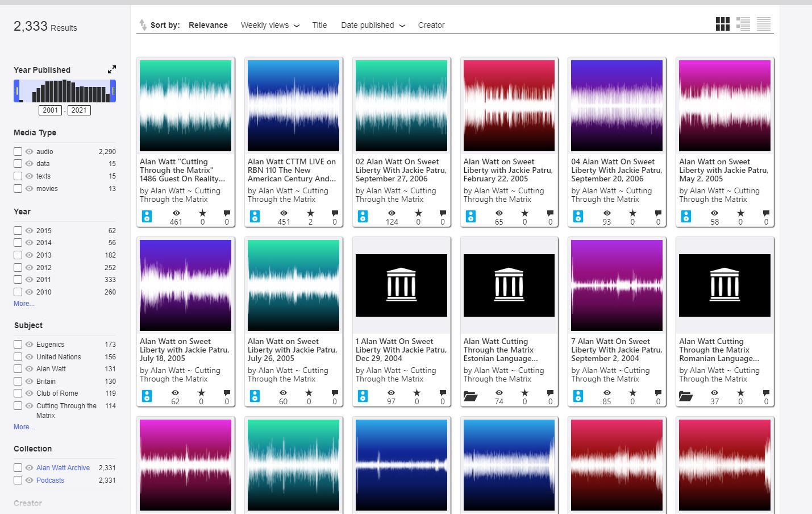Switch to list view icon

click(743, 24)
